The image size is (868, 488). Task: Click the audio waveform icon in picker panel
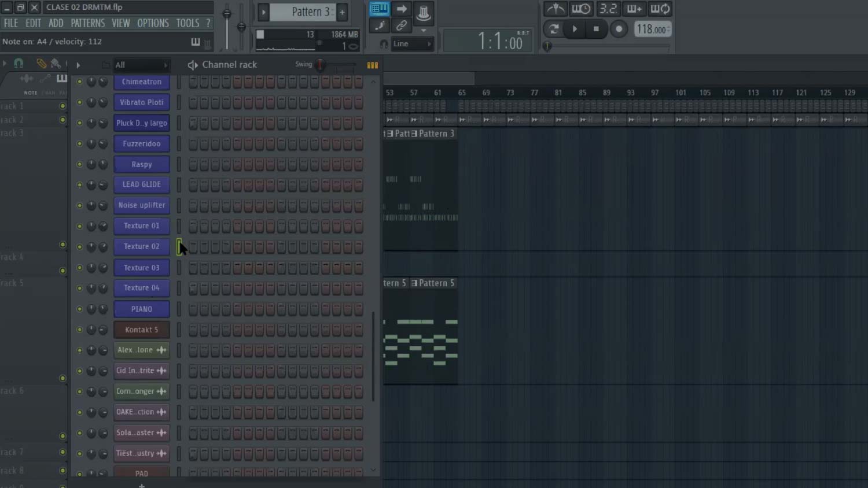click(x=26, y=79)
